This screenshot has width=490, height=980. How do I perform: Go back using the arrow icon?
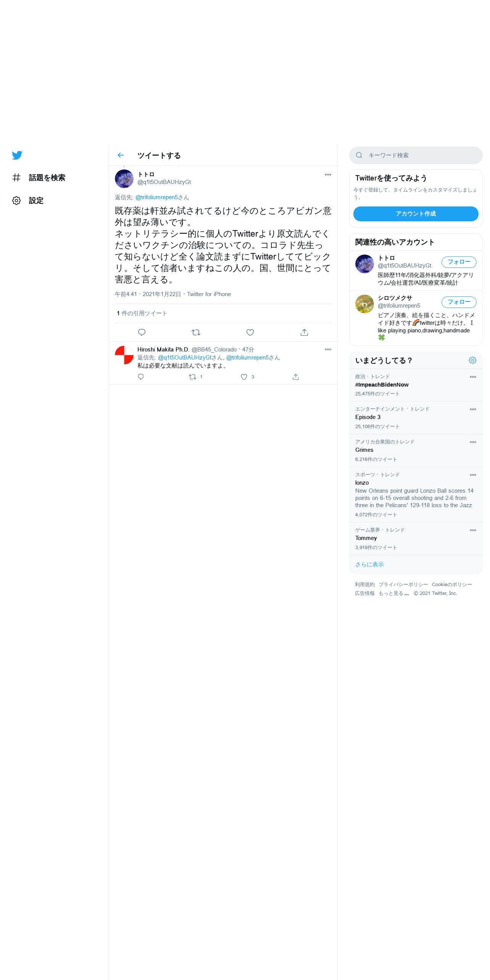coord(121,155)
